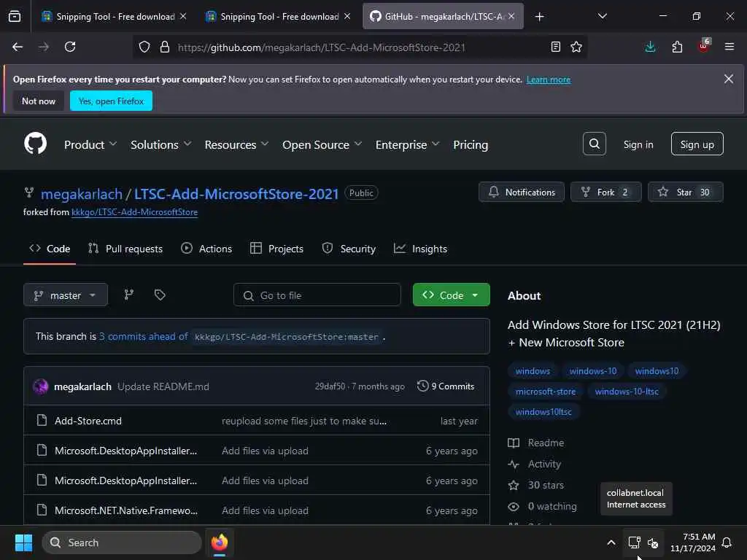The image size is (747, 560).
Task: Open the windows-10-ltsc topic tag
Action: (x=627, y=392)
